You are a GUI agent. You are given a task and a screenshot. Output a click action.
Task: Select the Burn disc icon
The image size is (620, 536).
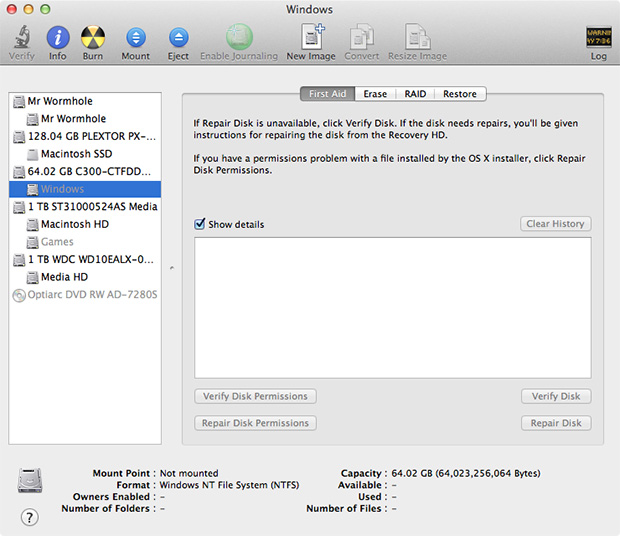93,37
